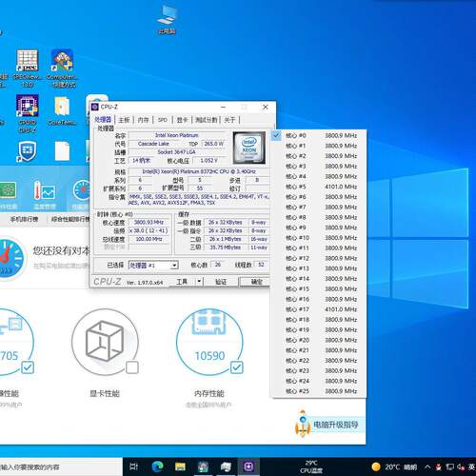Select the Core #25 menu entry
476x476 pixels.
[x=319, y=391]
